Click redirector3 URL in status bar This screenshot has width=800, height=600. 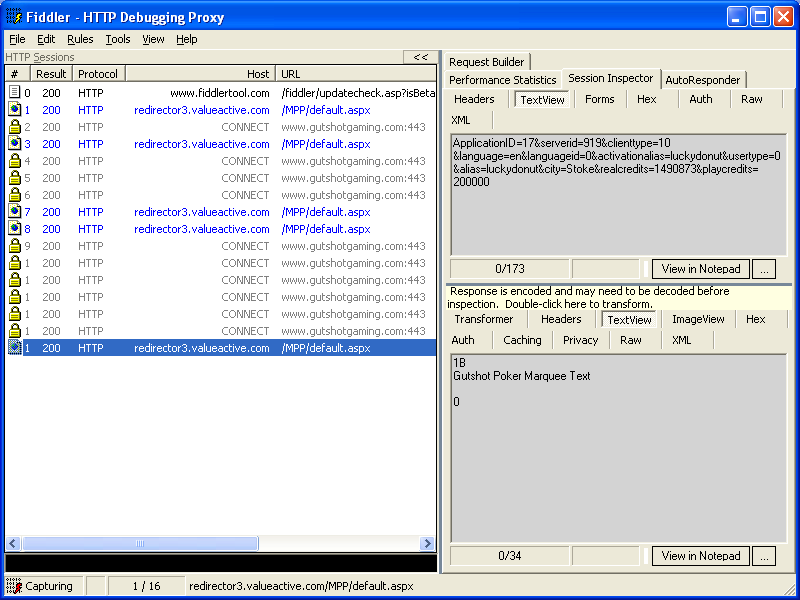[301, 586]
